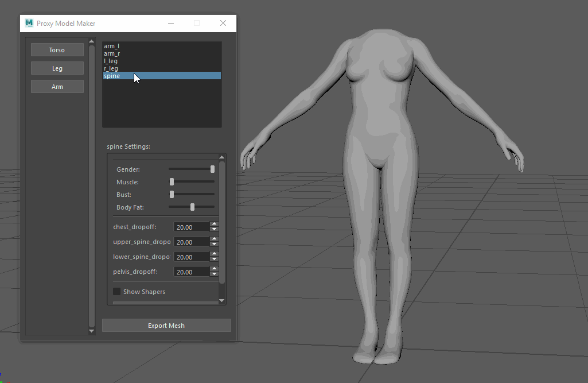
Task: Click the Gender slider handle
Action: (x=212, y=169)
